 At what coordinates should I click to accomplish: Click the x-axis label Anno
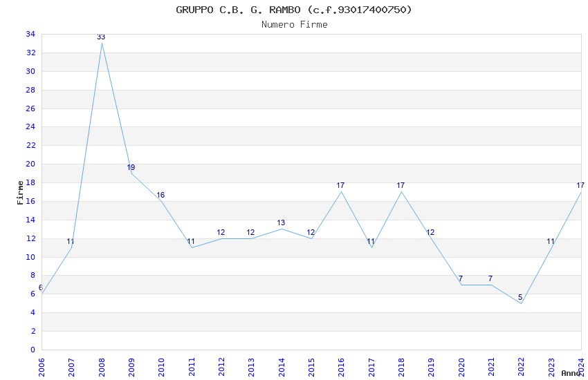click(571, 373)
